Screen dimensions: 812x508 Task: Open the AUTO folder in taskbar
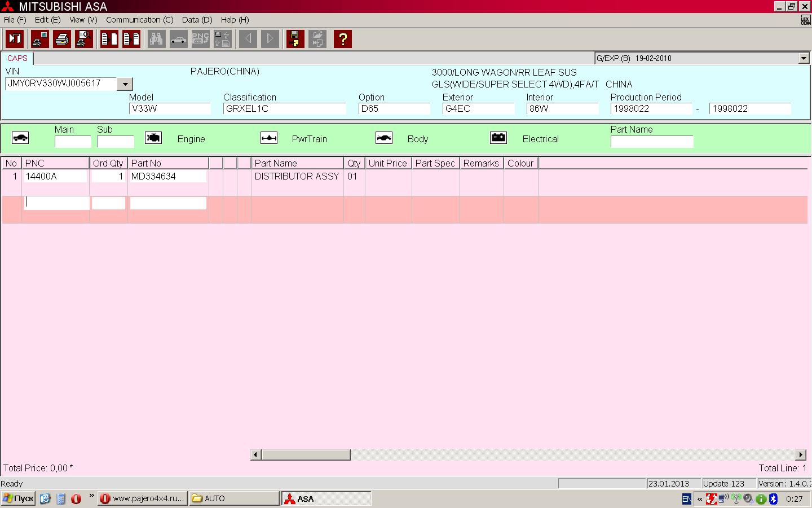pyautogui.click(x=233, y=498)
